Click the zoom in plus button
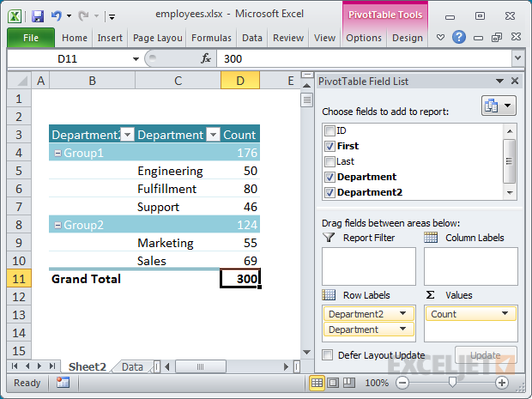Image resolution: width=532 pixels, height=399 pixels. coord(502,383)
